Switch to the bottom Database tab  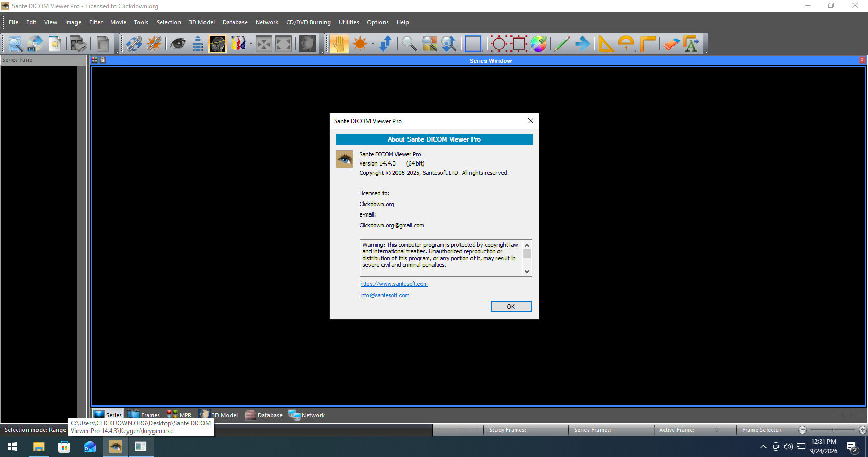(x=264, y=415)
